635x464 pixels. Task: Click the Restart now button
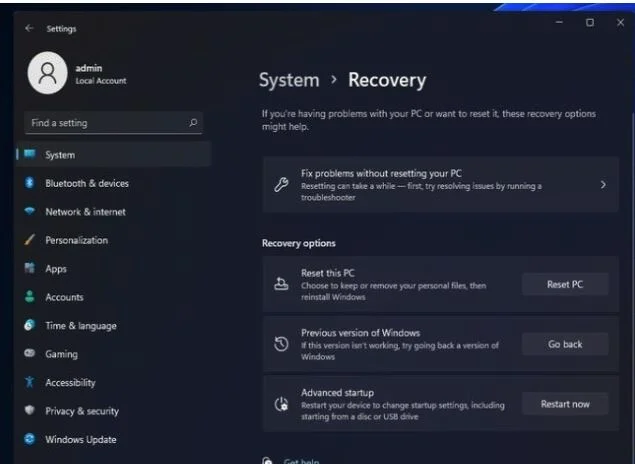[565, 404]
